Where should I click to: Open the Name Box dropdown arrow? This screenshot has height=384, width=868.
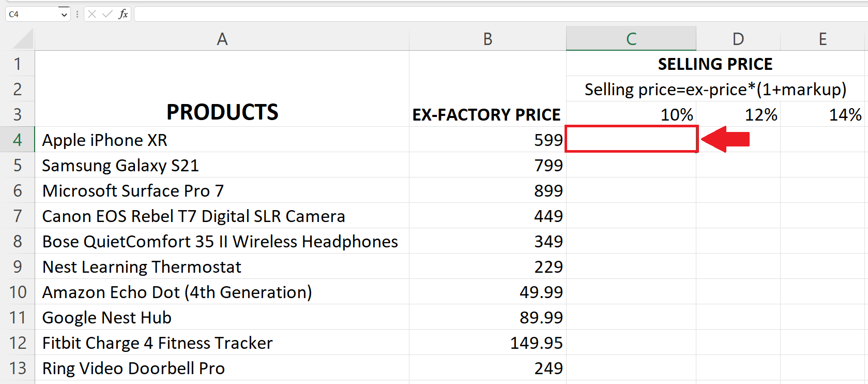coord(64,14)
